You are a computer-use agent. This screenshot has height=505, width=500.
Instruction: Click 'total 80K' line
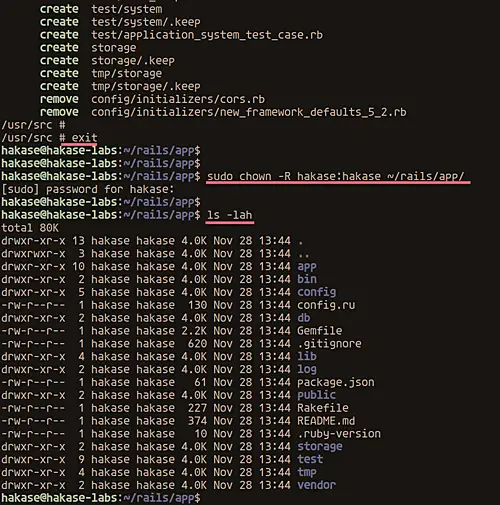tap(30, 228)
